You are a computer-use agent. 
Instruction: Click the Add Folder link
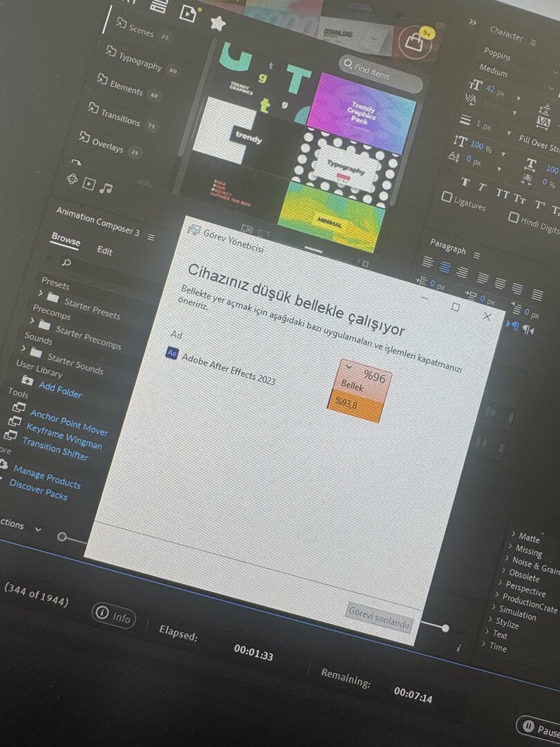tap(60, 389)
